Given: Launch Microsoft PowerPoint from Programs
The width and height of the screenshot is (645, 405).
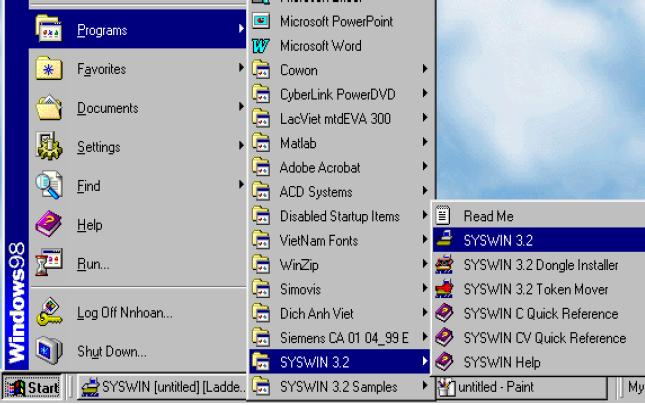Looking at the screenshot, I should [x=340, y=21].
